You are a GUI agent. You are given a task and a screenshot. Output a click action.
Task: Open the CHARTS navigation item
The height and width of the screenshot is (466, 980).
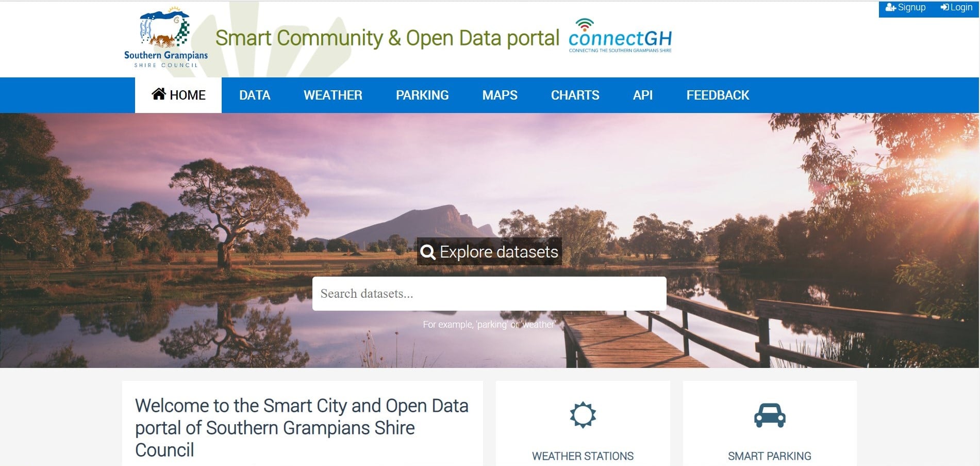click(575, 95)
